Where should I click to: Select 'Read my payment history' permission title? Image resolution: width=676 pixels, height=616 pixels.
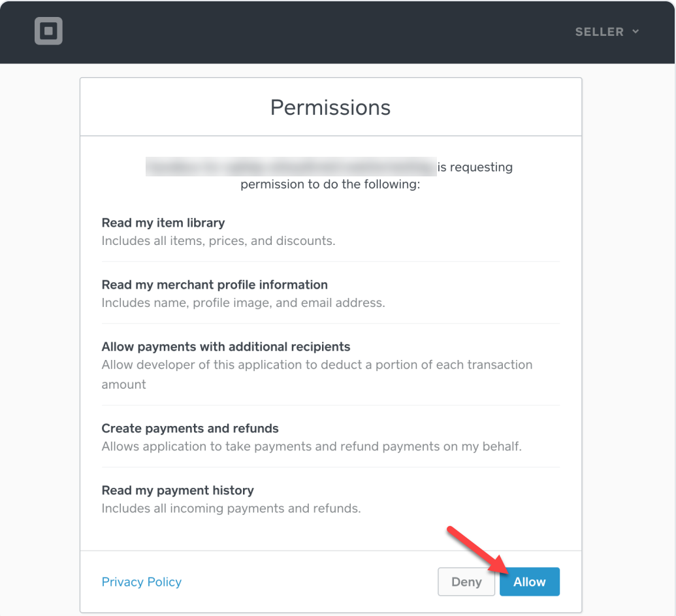[x=178, y=491]
